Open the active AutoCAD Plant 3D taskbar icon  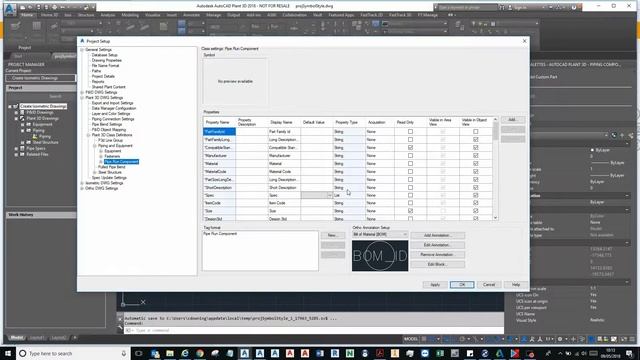[244, 353]
